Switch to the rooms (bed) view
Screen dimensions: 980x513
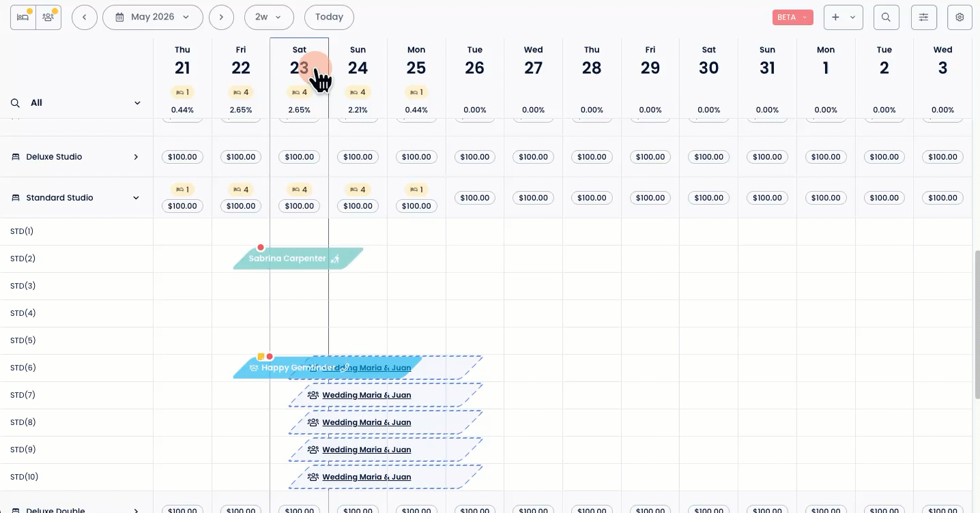pyautogui.click(x=23, y=17)
